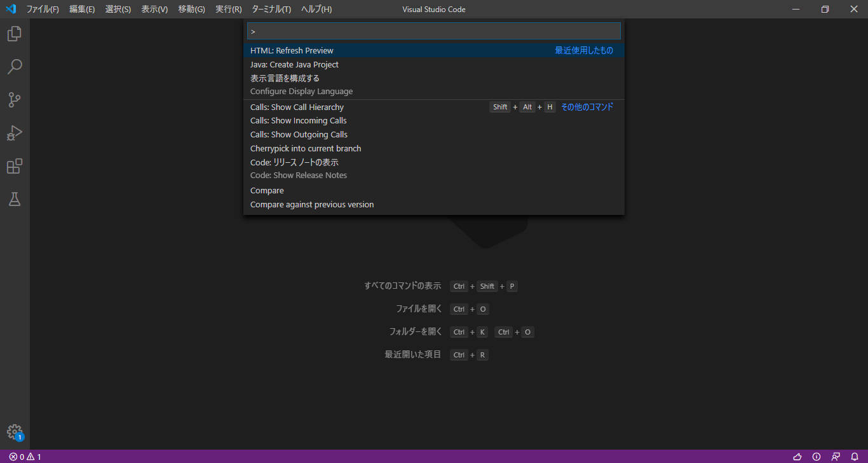Click the VS Code logo icon
This screenshot has width=868, height=463.
tap(10, 9)
